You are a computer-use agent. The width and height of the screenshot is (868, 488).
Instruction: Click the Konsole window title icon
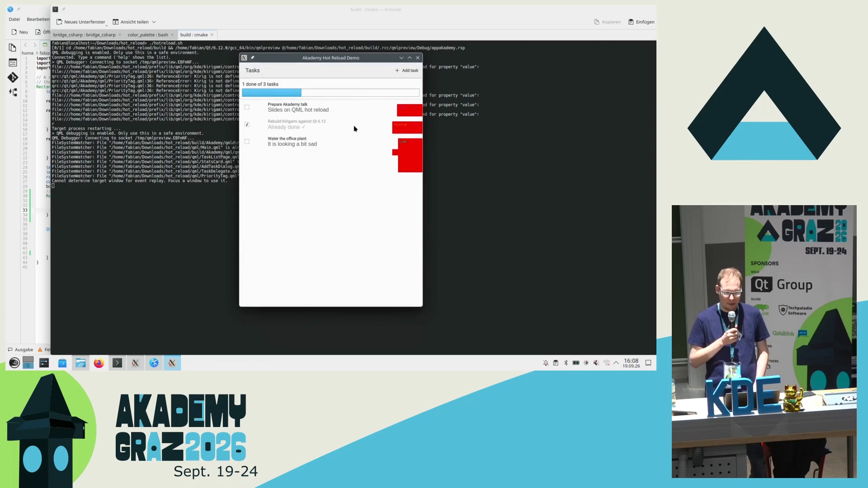55,9
